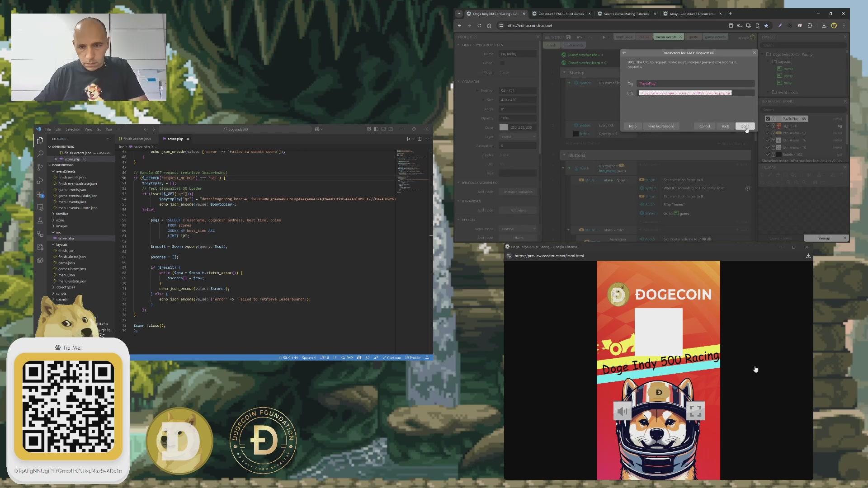Open score.php file in Explorer tree
868x488 pixels.
point(66,238)
